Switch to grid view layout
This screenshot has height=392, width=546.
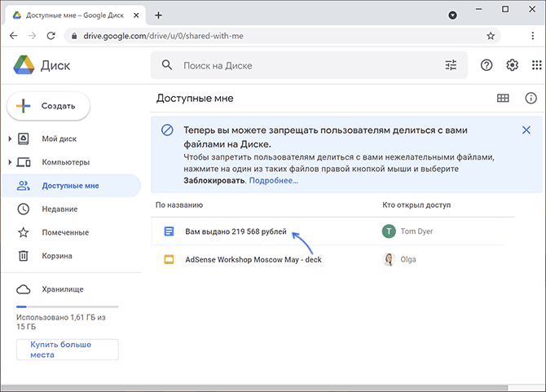coord(503,98)
